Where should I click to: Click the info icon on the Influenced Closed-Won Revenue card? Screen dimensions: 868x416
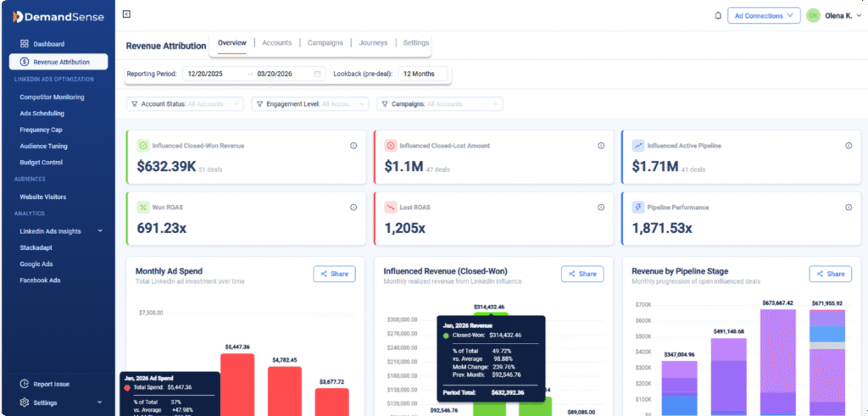pos(353,146)
